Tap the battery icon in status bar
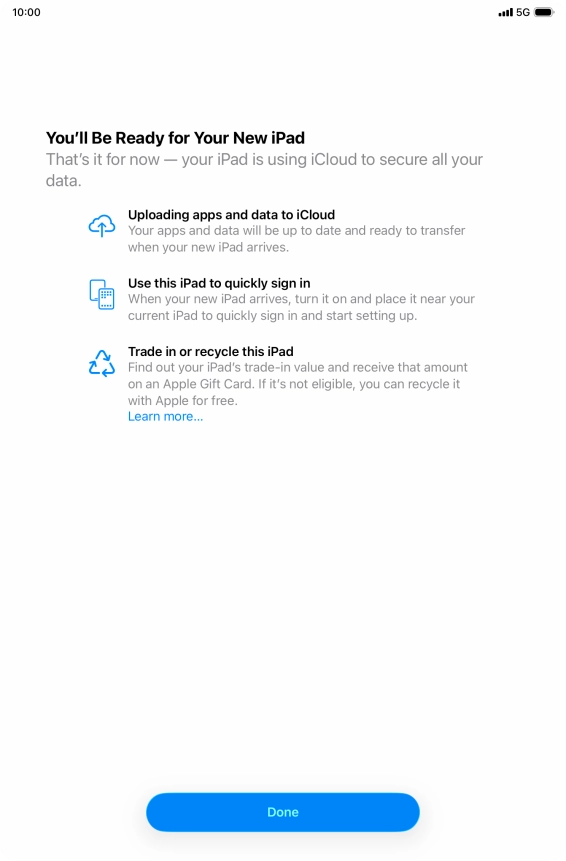 [544, 12]
